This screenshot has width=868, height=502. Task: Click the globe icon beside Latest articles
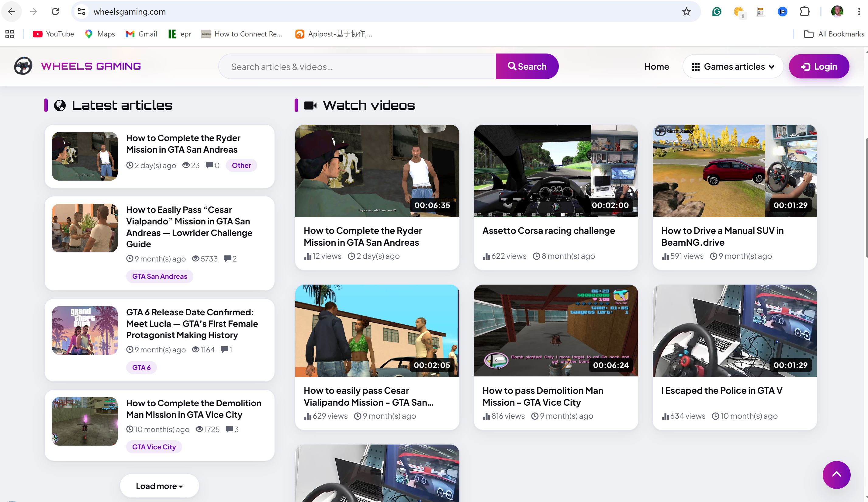pyautogui.click(x=60, y=105)
